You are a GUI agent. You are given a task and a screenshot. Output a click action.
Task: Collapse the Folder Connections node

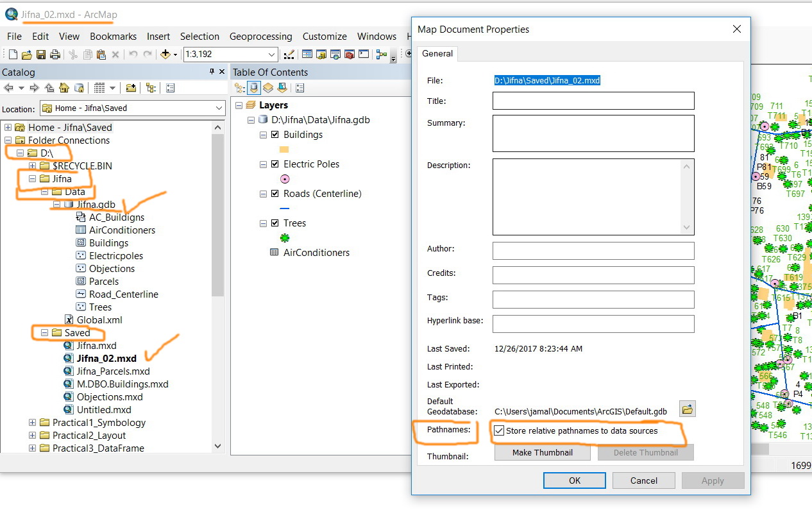8,140
